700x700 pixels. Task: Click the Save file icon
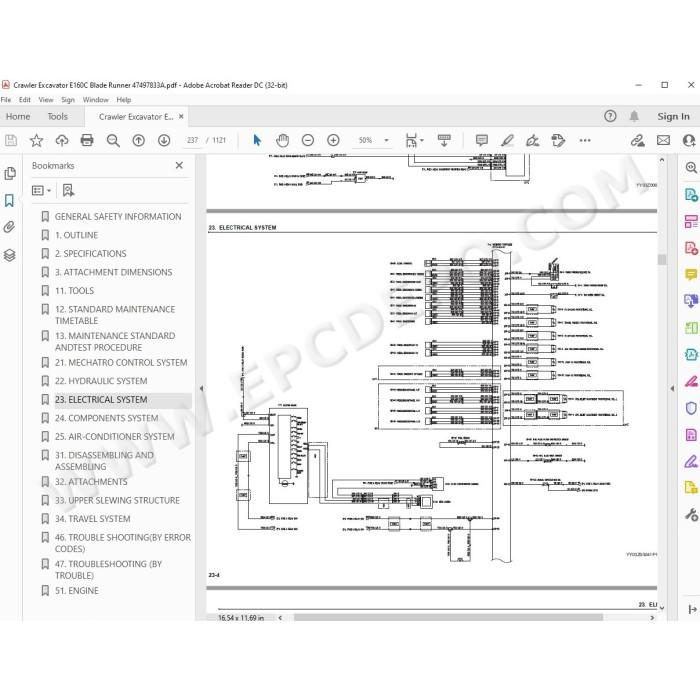pos(11,141)
